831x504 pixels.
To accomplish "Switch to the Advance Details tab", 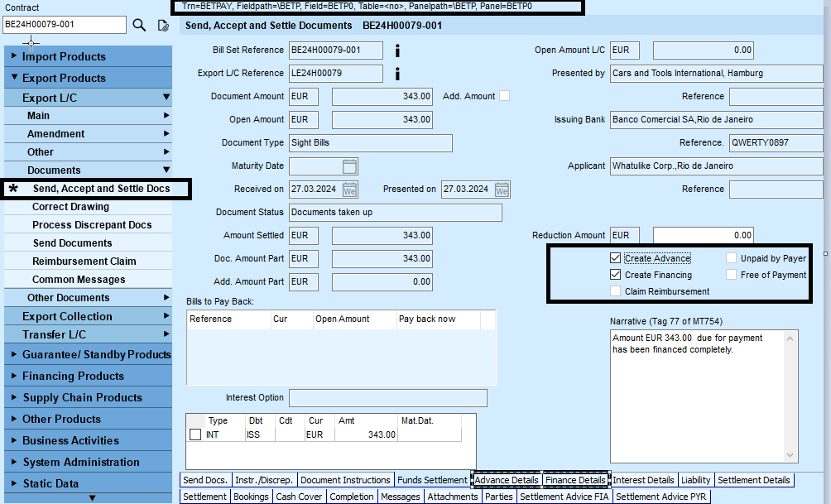I will (x=506, y=480).
